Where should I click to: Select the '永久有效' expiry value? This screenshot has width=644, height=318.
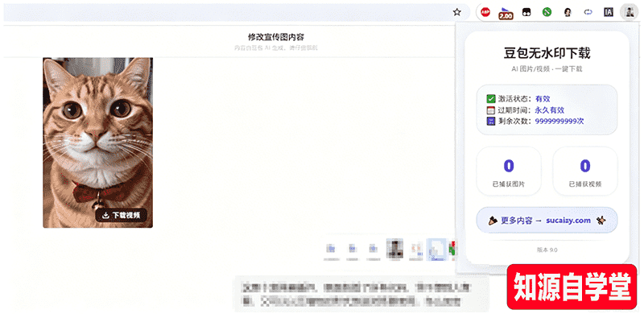[550, 110]
